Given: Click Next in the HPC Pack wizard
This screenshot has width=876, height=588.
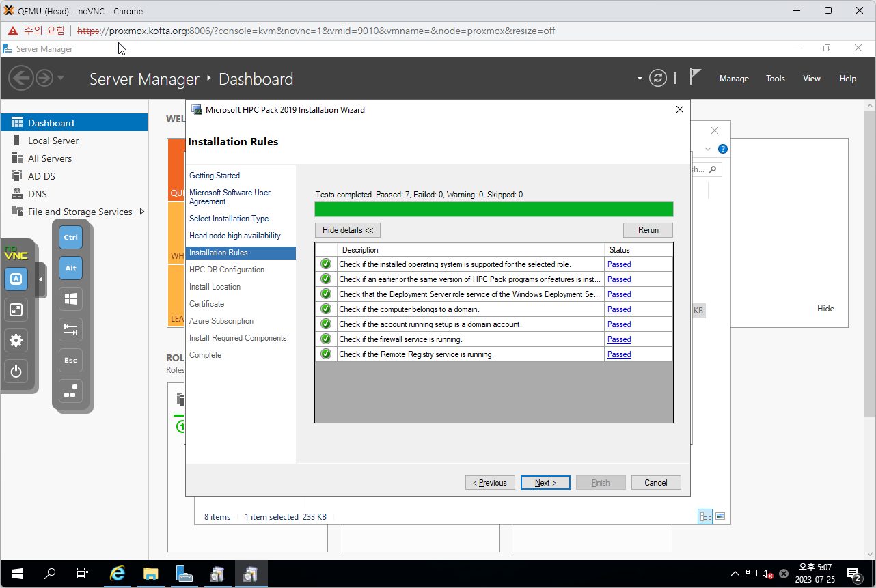Looking at the screenshot, I should 545,483.
